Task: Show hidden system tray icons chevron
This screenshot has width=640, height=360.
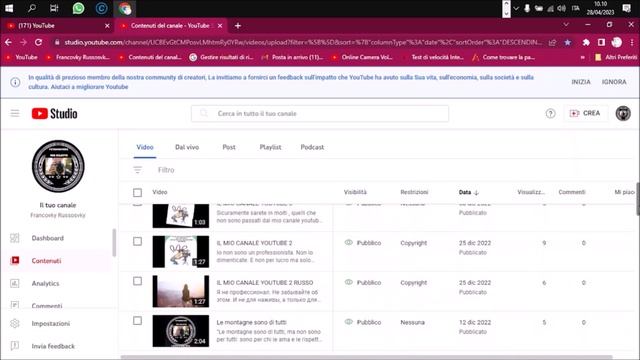Action: click(x=516, y=8)
